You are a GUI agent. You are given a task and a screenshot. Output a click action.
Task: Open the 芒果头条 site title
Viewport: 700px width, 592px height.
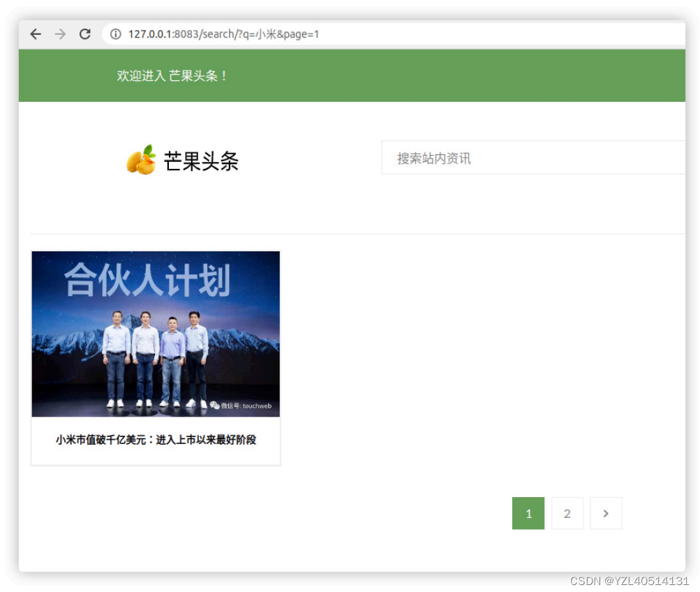tap(201, 161)
